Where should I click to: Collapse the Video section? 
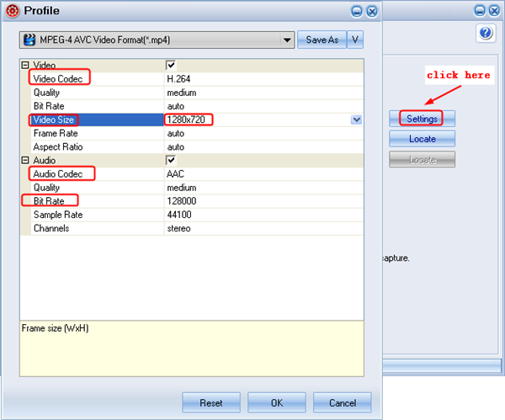25,65
